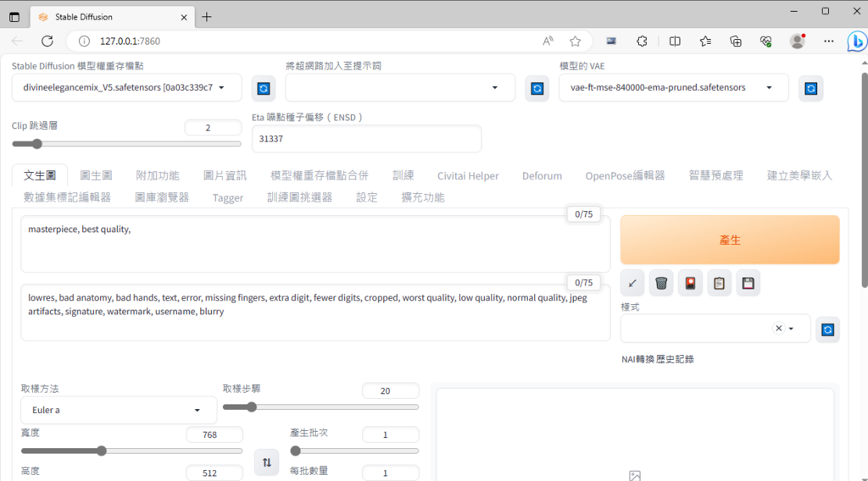Expand the vae-ft-mse-840000 VAE dropdown
This screenshot has height=481, width=868.
(x=674, y=87)
